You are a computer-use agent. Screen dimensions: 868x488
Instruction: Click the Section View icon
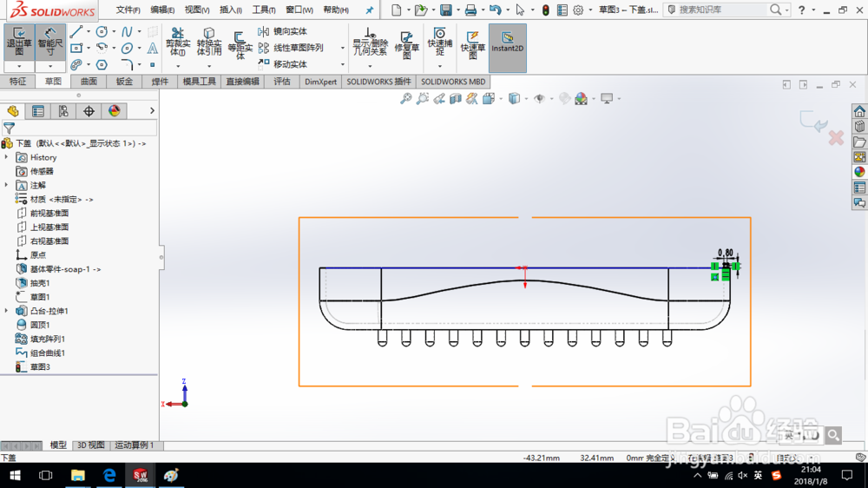(456, 99)
